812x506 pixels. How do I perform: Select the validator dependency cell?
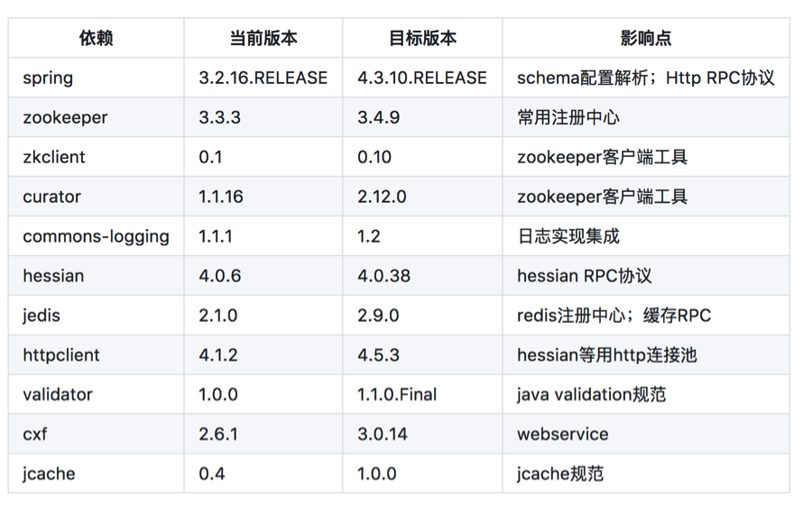tap(96, 395)
